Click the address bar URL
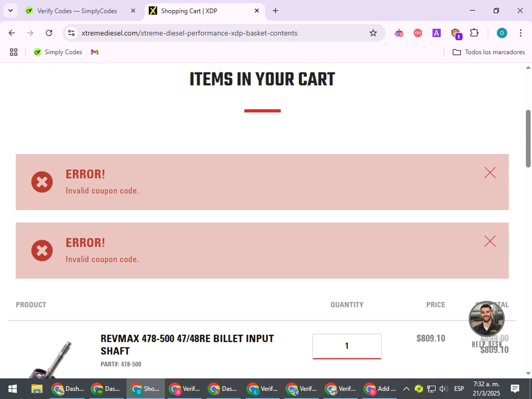The width and height of the screenshot is (532, 399). tap(189, 33)
